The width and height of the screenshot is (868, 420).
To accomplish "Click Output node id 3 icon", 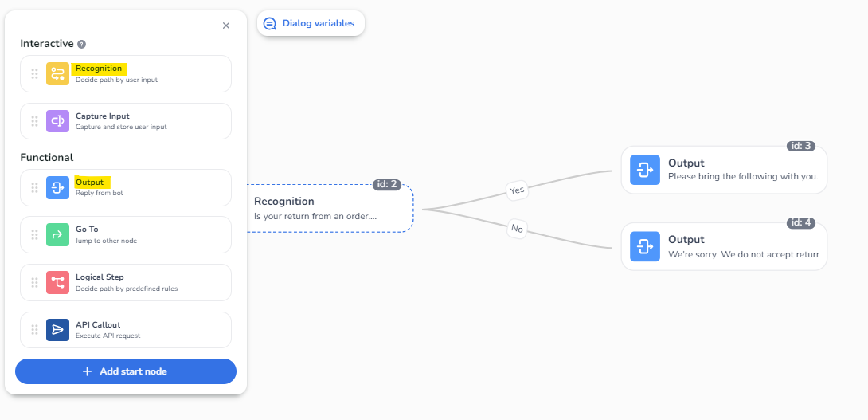I will coord(644,170).
